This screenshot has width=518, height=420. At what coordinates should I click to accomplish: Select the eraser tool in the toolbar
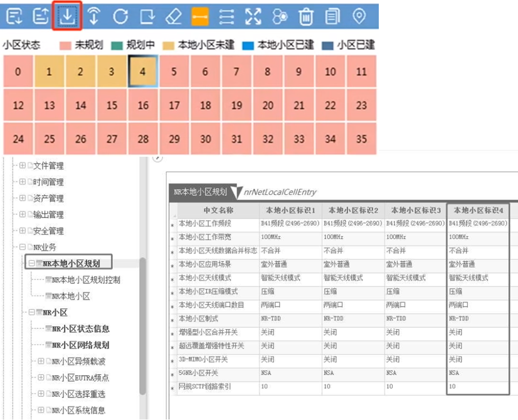click(174, 16)
